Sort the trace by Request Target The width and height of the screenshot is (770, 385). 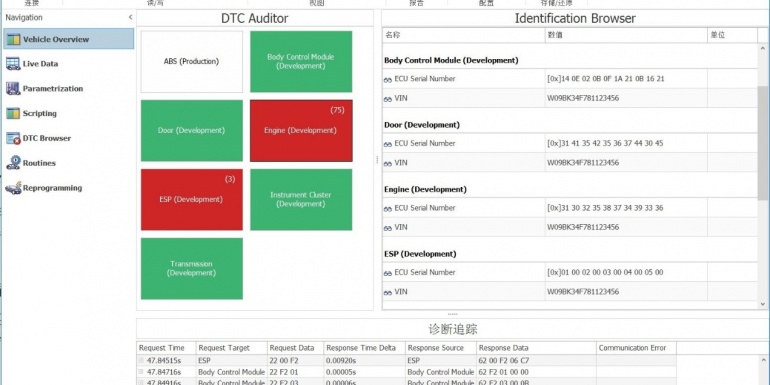point(231,348)
